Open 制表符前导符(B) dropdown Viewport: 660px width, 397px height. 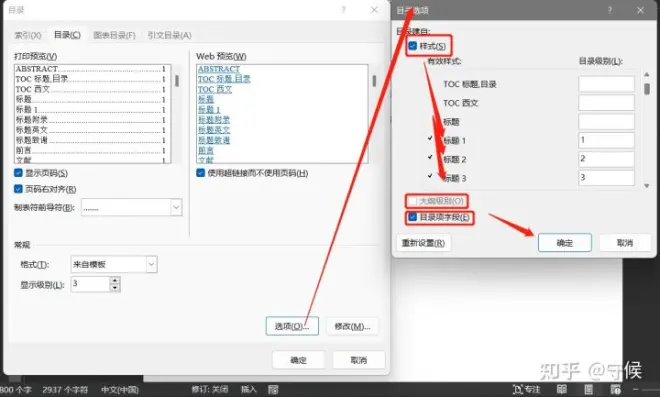pyautogui.click(x=176, y=207)
